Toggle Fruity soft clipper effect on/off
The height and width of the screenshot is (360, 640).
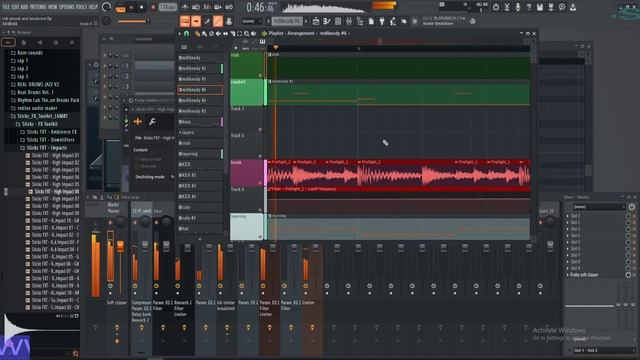[628, 275]
